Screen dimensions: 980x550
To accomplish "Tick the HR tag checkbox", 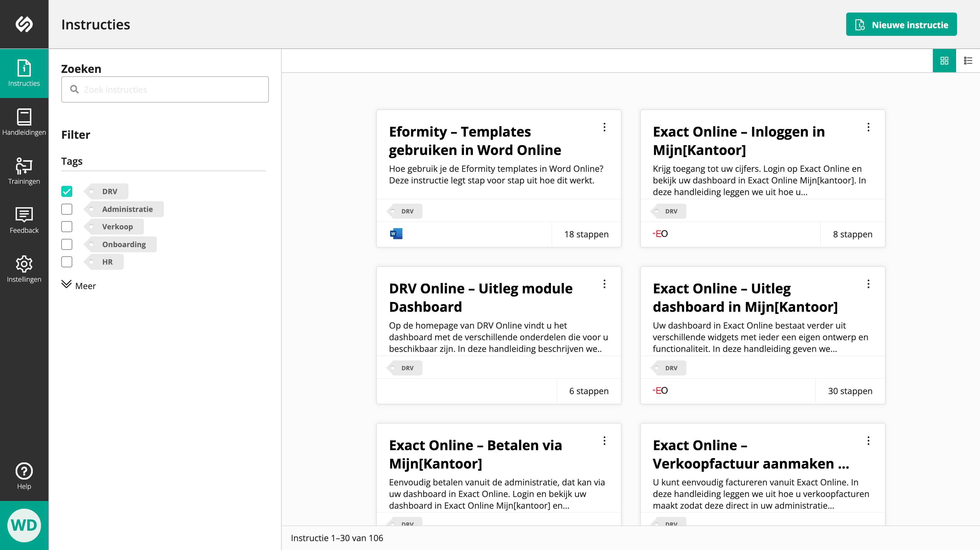I will tap(66, 262).
